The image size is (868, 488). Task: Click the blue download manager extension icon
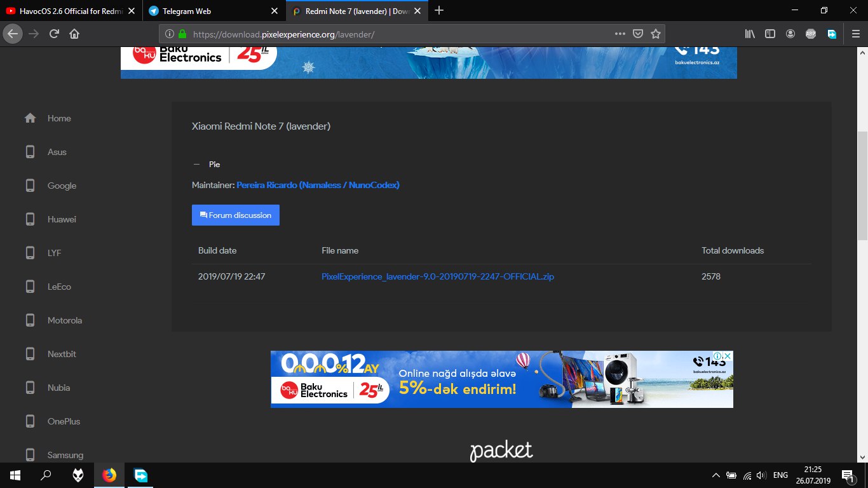pos(832,34)
